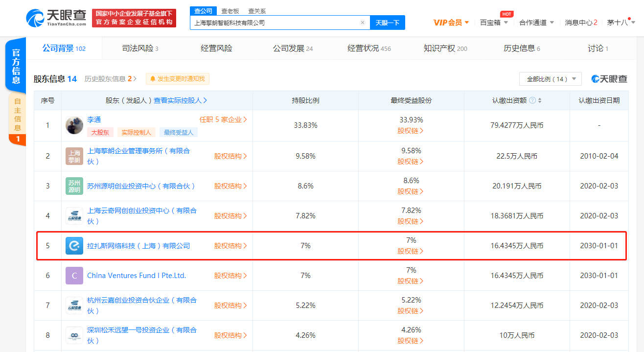
Task: Switch to the 经营风险 tab
Action: [x=217, y=48]
